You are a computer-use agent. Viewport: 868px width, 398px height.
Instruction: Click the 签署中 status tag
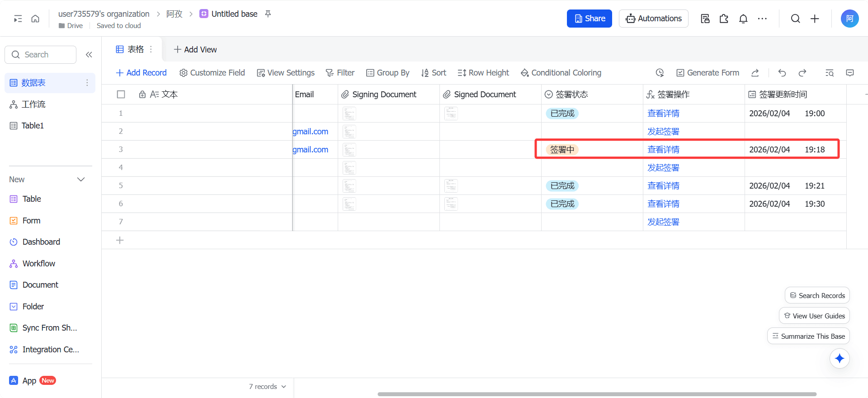562,150
